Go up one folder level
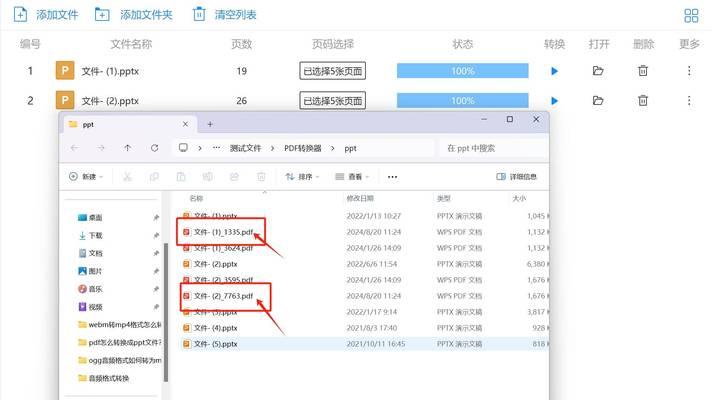Image resolution: width=713 pixels, height=400 pixels. 127,148
